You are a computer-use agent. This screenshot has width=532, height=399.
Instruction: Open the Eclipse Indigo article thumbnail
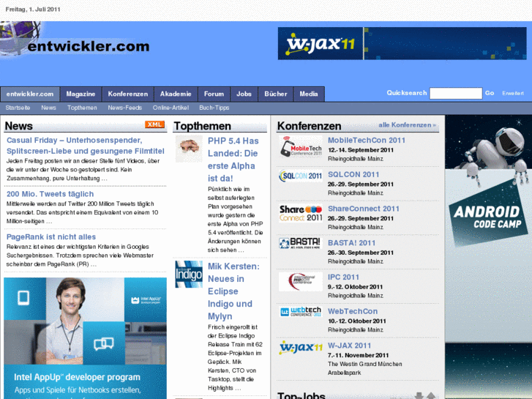coord(189,274)
